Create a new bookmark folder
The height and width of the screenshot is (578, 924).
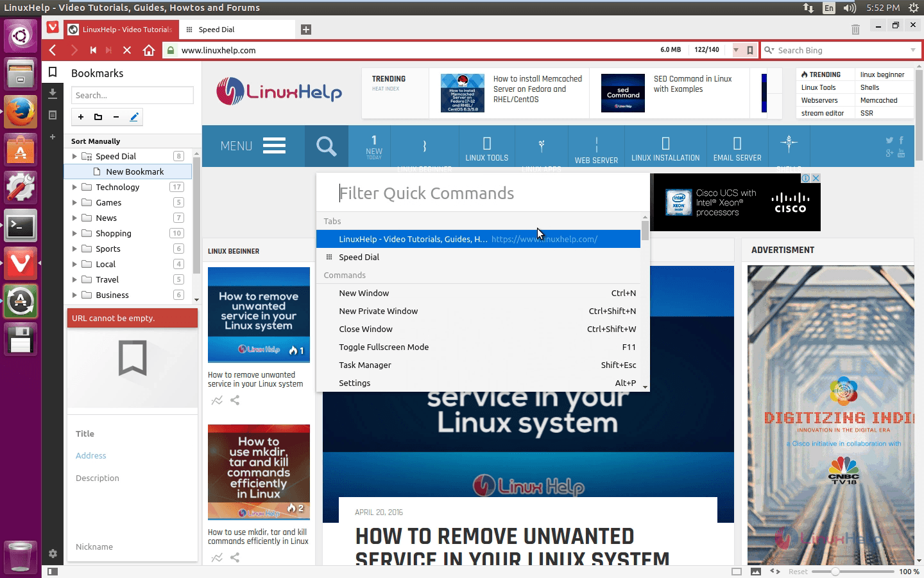point(98,117)
